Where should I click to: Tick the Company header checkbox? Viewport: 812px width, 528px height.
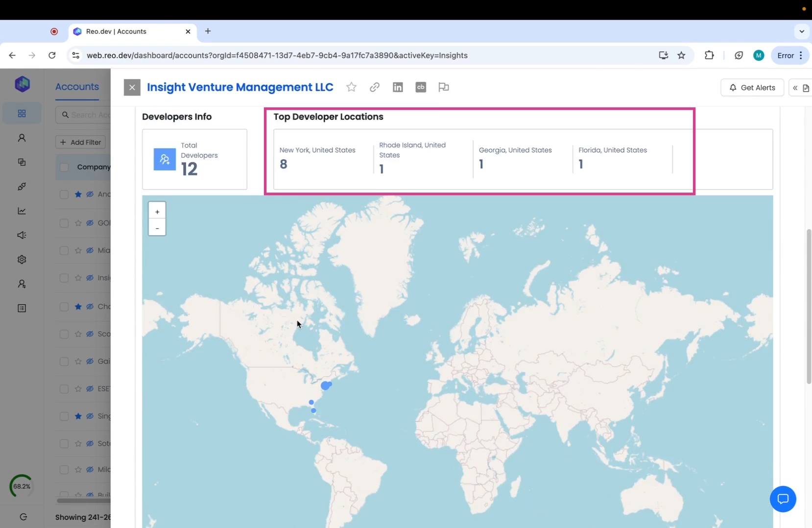coord(64,167)
